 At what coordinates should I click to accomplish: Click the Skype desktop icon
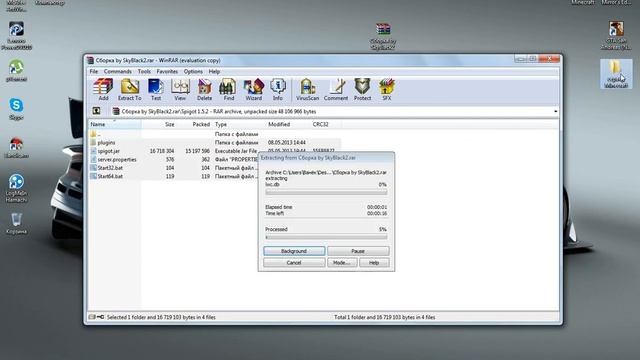(16, 109)
